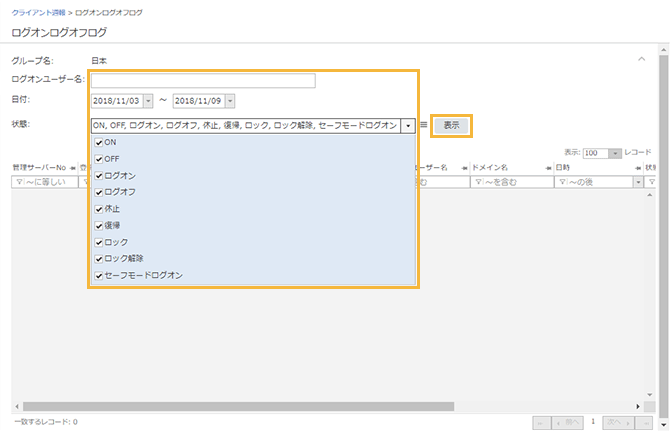
Task: Open the end date 2018/11/09 dropdown
Action: (230, 101)
